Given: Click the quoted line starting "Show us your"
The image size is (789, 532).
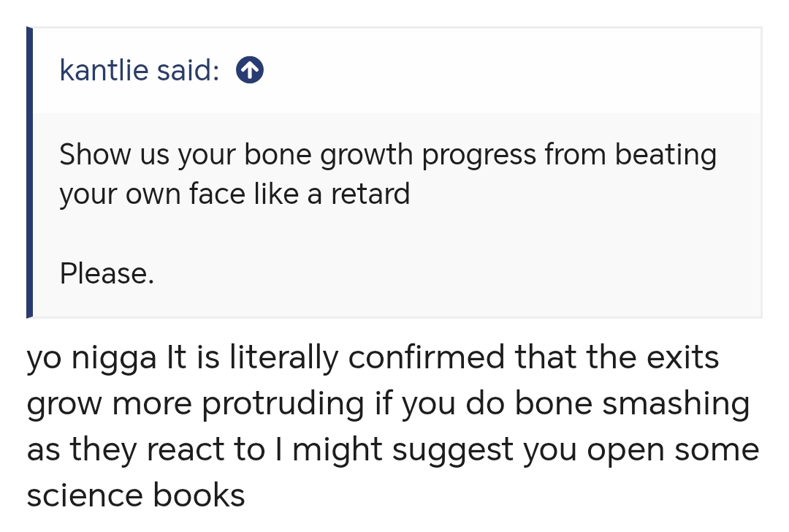Looking at the screenshot, I should click(388, 154).
